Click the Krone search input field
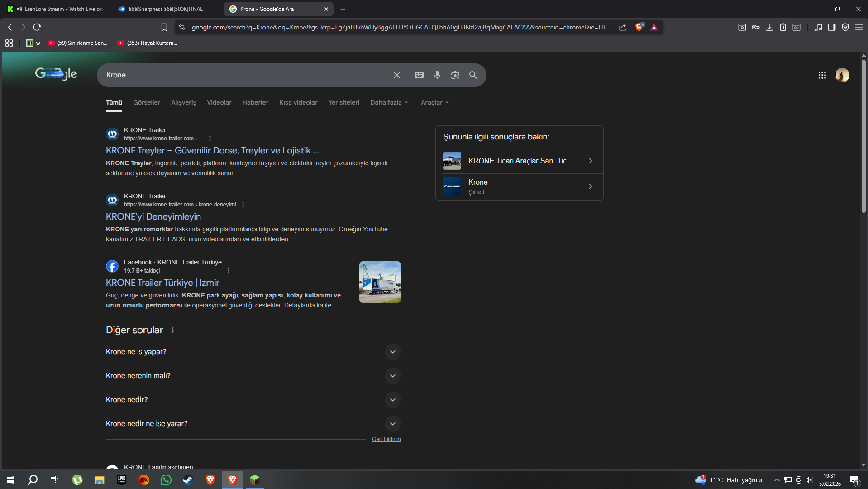This screenshot has height=489, width=868. tap(247, 75)
